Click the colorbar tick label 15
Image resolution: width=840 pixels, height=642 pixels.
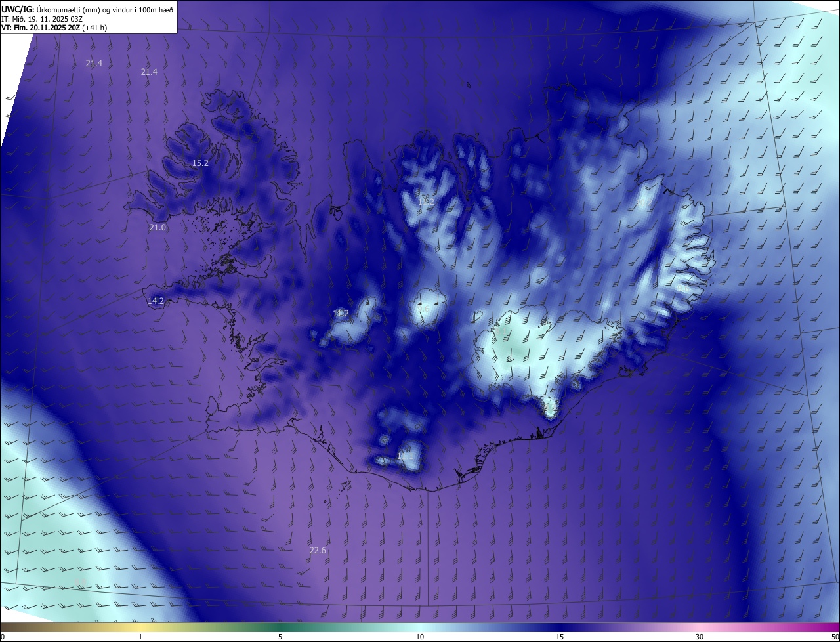click(x=560, y=637)
